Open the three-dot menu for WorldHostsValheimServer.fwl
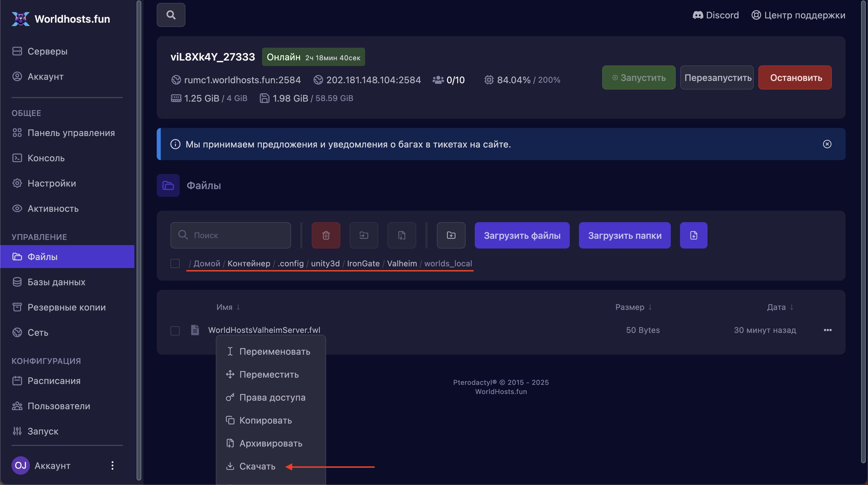This screenshot has height=485, width=868. click(828, 330)
